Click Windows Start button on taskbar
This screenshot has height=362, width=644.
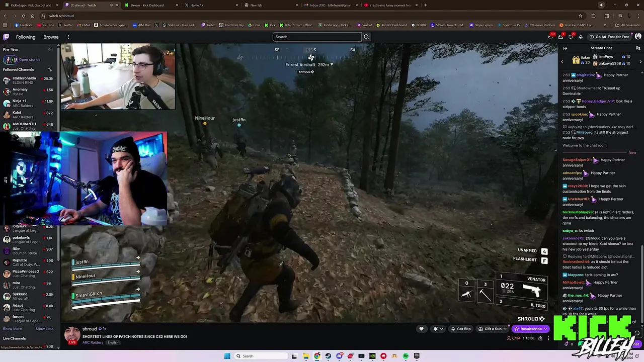click(x=227, y=356)
